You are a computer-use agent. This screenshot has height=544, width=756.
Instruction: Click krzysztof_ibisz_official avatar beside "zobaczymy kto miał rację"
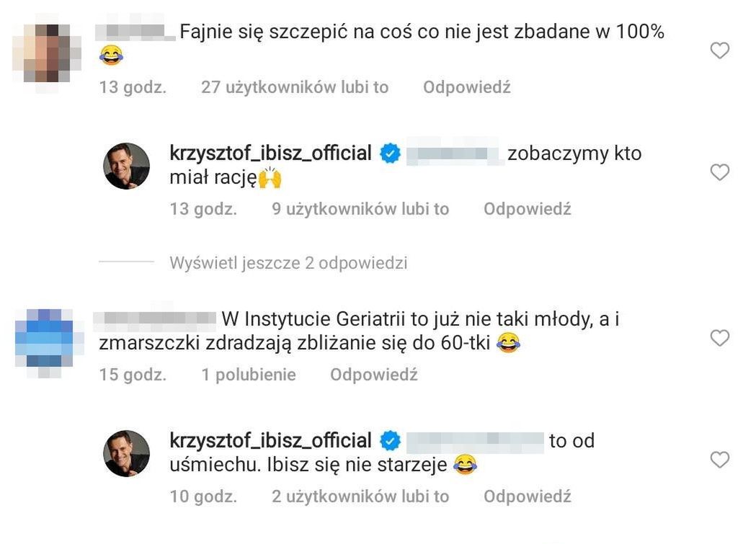point(127,166)
